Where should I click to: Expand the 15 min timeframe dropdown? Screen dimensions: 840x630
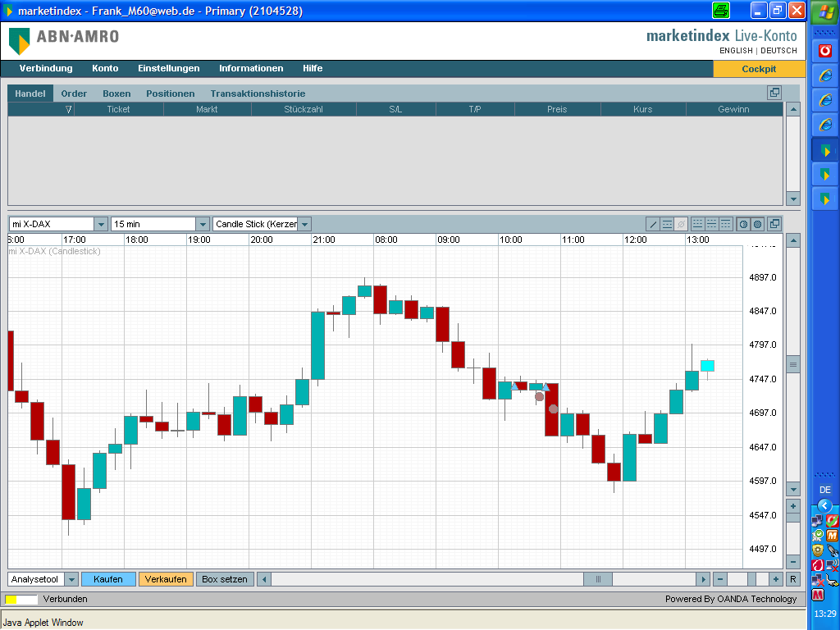coord(203,224)
